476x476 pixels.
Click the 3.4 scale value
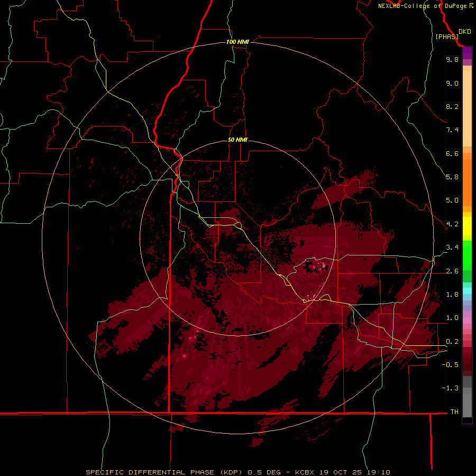pos(452,248)
